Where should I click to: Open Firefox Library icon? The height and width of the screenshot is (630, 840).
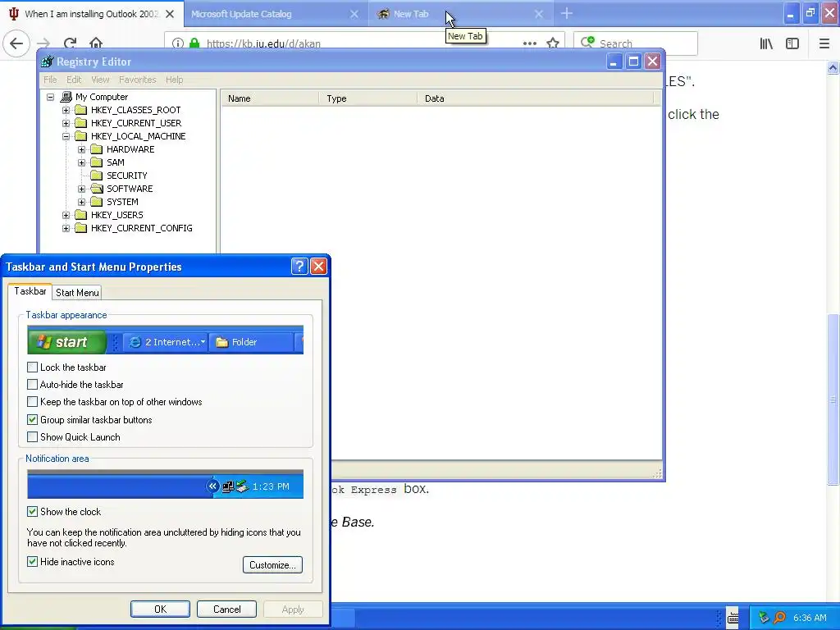point(766,43)
